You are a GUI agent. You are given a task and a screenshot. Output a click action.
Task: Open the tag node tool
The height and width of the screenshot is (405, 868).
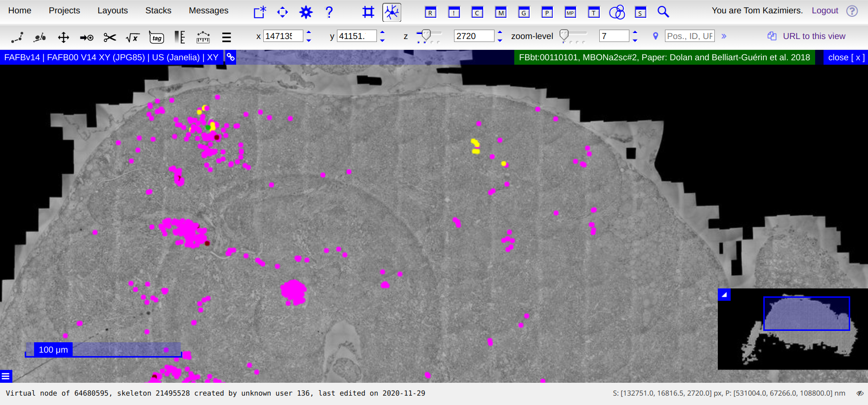[156, 38]
